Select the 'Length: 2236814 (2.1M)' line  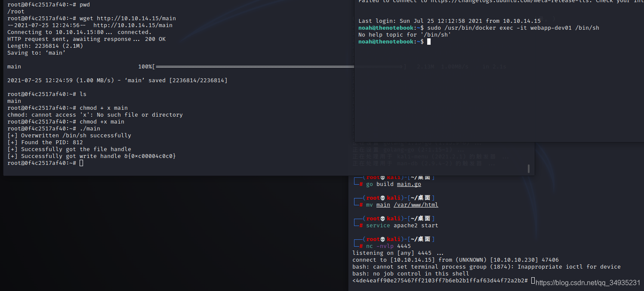click(x=45, y=46)
